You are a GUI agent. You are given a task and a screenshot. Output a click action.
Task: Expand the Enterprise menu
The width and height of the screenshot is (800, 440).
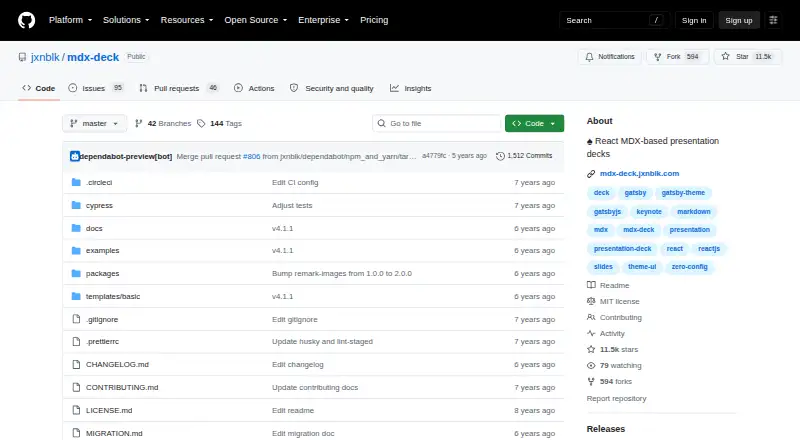323,20
